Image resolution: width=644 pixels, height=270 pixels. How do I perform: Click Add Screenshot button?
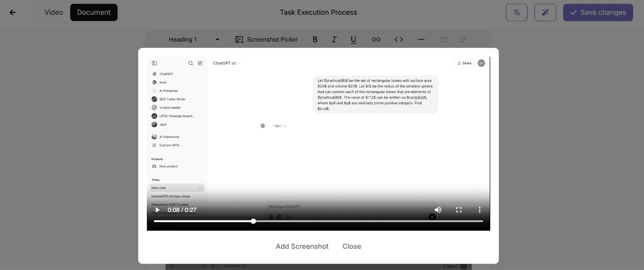click(x=302, y=246)
